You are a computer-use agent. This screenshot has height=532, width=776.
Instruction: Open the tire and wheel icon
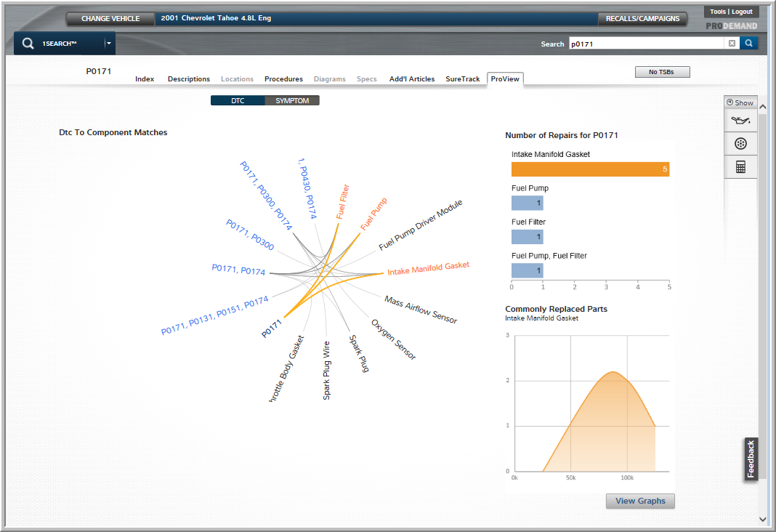(740, 143)
